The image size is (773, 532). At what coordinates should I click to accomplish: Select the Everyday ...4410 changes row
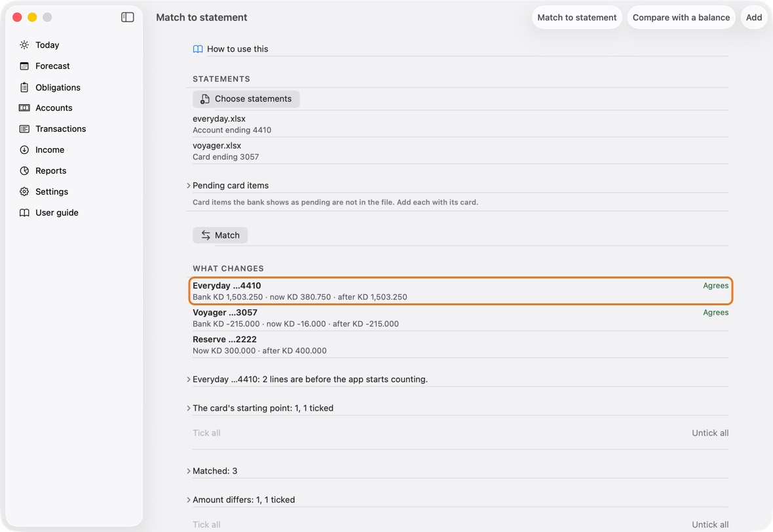461,291
